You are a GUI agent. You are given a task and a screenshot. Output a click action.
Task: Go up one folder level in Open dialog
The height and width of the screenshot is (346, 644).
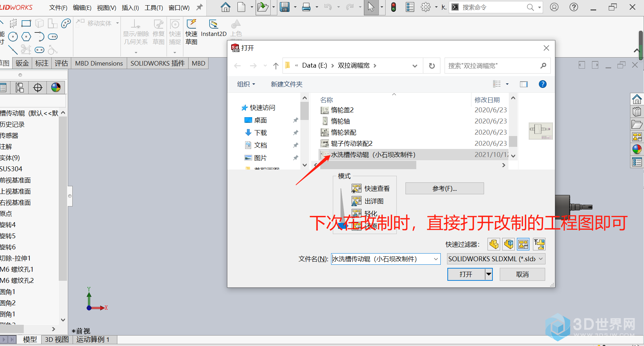(x=276, y=66)
